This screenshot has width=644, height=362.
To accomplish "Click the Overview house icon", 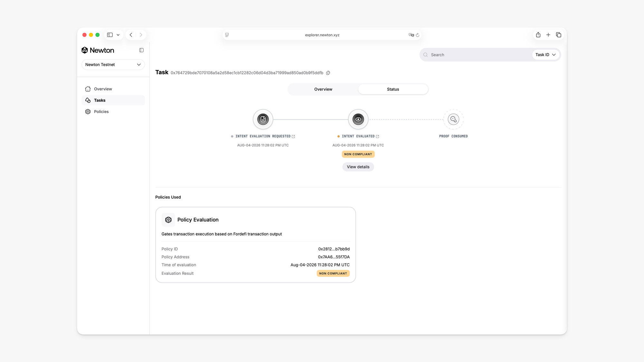I will 88,89.
